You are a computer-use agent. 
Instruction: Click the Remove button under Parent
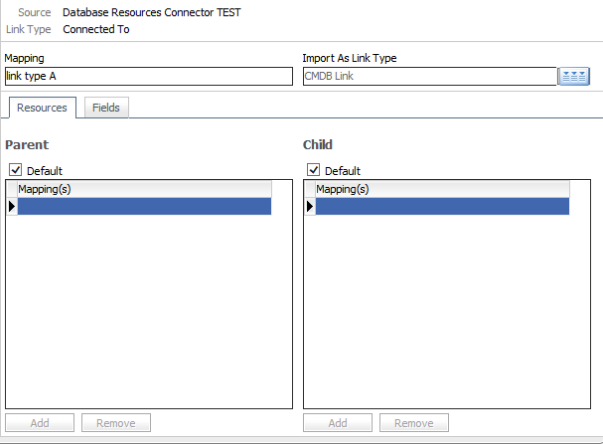(116, 423)
